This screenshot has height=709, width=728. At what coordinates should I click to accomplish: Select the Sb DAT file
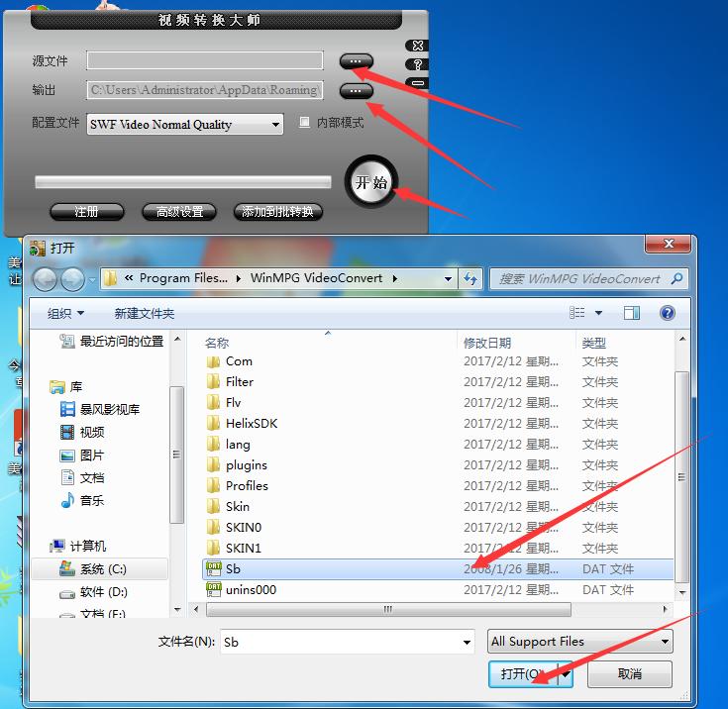pyautogui.click(x=233, y=568)
